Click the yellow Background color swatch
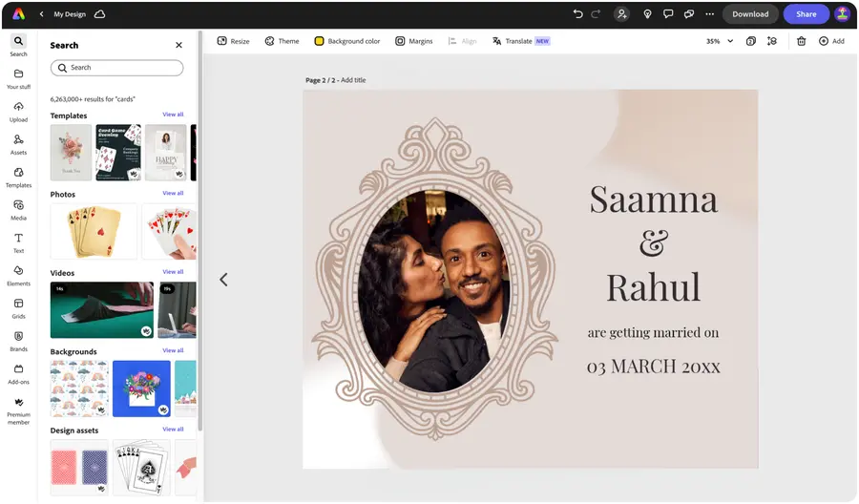Image resolution: width=859 pixels, height=504 pixels. [320, 41]
